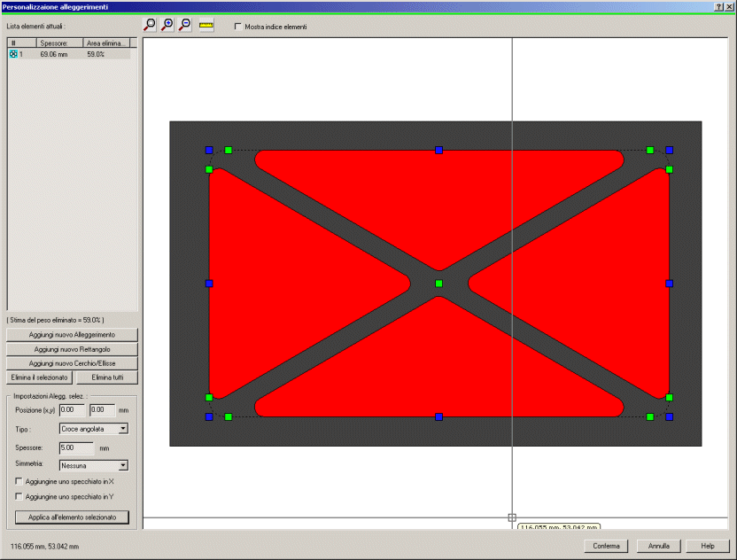
Task: Click the Conferma button
Action: [606, 546]
